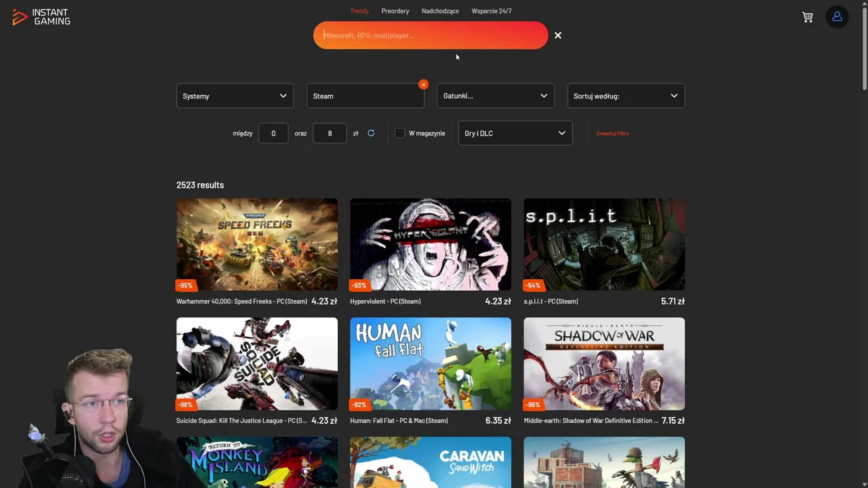The height and width of the screenshot is (488, 868).
Task: Open the Gry i DLC dropdown
Action: (515, 133)
